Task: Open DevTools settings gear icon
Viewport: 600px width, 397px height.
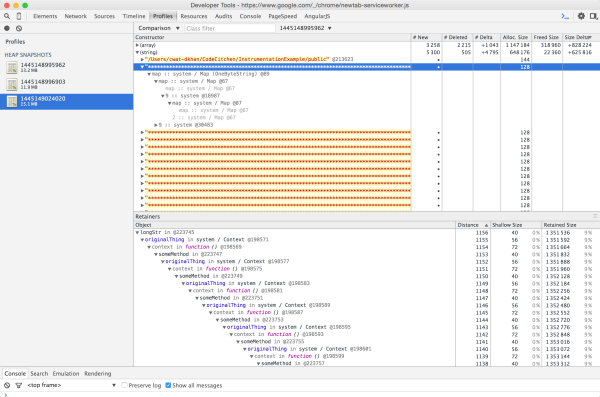Action: [581, 16]
